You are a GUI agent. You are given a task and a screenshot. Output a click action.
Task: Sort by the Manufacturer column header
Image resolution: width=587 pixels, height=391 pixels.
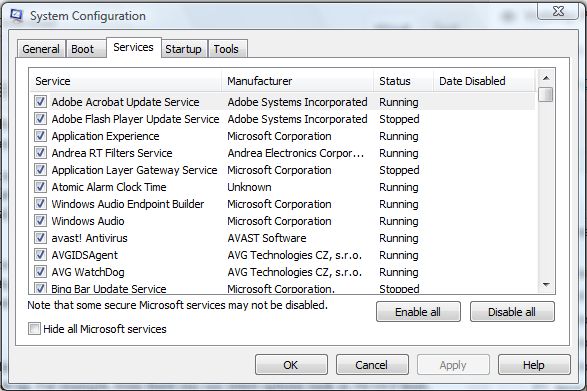(x=298, y=81)
